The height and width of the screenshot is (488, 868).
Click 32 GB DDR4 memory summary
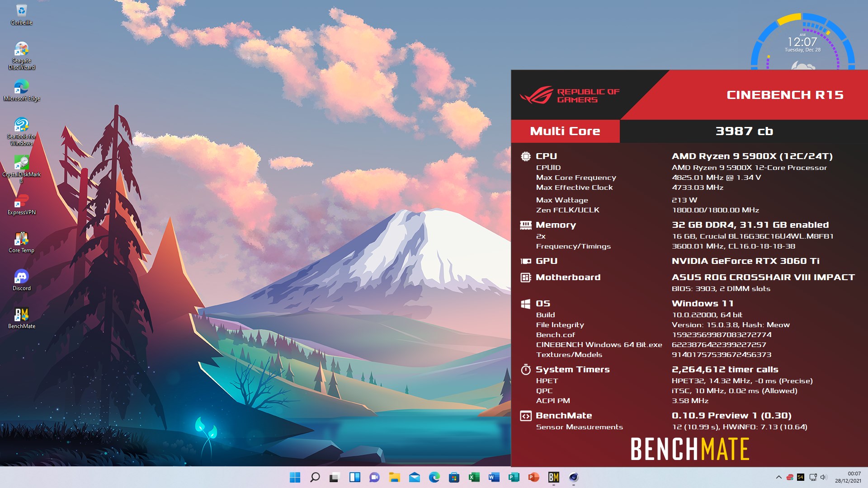click(x=750, y=225)
